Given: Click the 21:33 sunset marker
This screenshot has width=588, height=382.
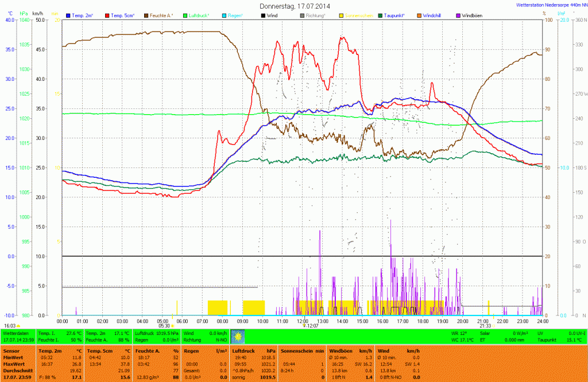Looking at the screenshot, I should pyautogui.click(x=485, y=326).
